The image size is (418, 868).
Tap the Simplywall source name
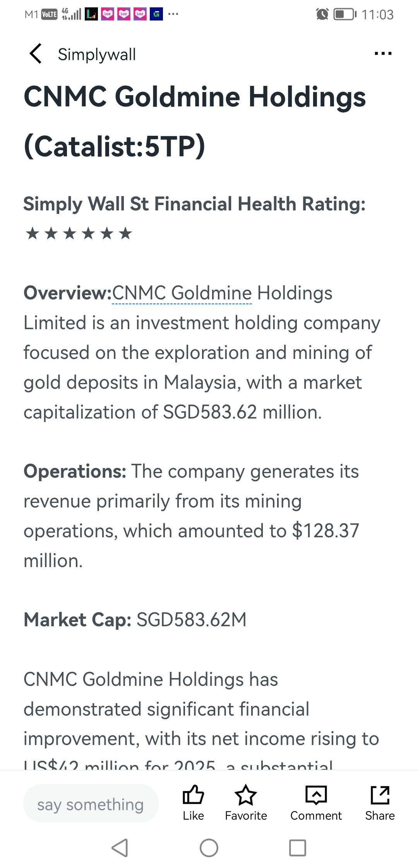(x=97, y=55)
